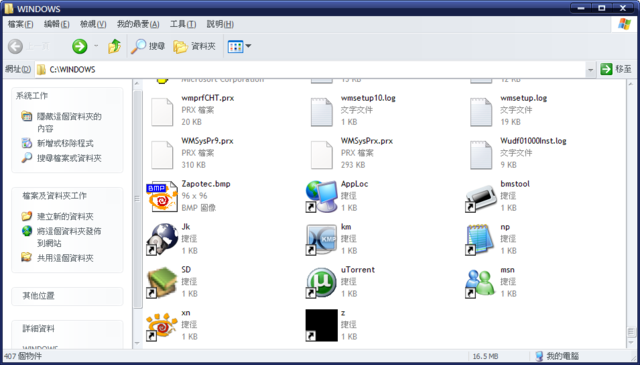640x365 pixels.
Task: Click the Wudf01000Inst.log file name text
Action: (533, 141)
